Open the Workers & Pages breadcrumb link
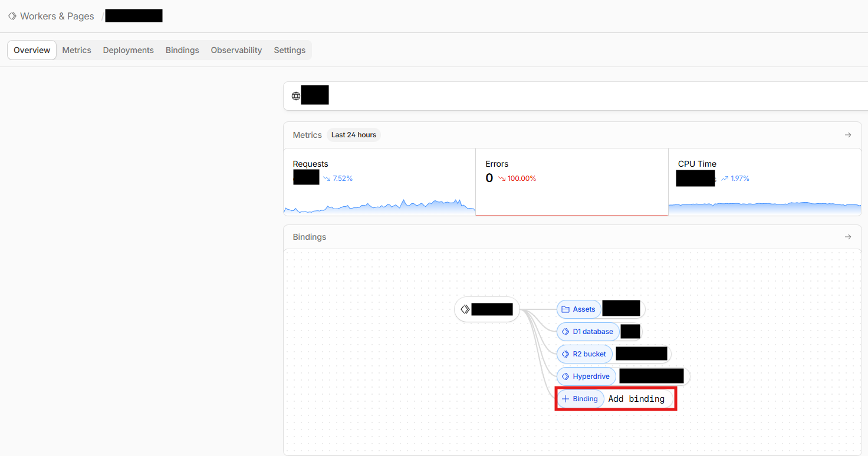 point(57,16)
